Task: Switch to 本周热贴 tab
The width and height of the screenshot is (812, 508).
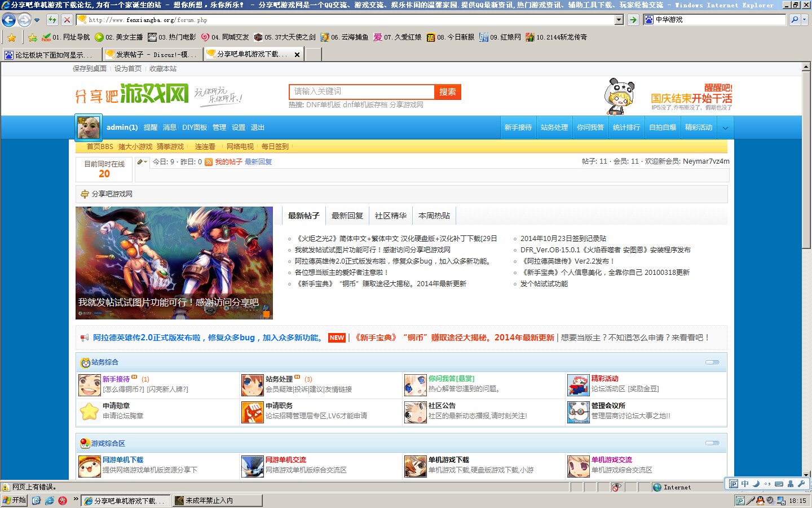Action: tap(434, 216)
